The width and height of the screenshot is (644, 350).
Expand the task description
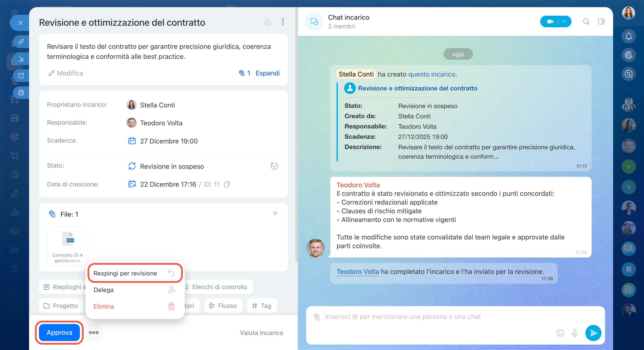click(267, 73)
